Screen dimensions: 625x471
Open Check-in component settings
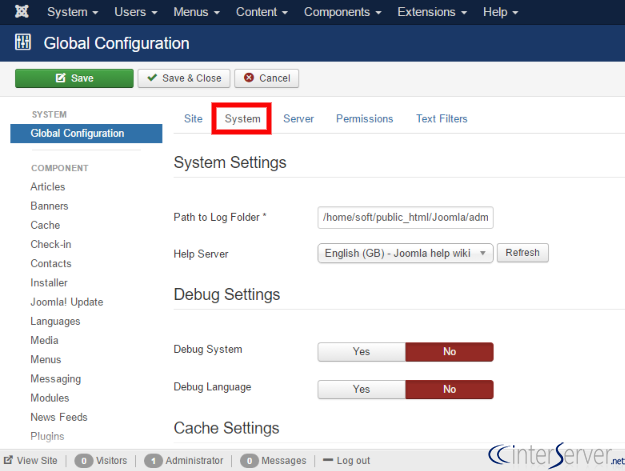point(51,244)
